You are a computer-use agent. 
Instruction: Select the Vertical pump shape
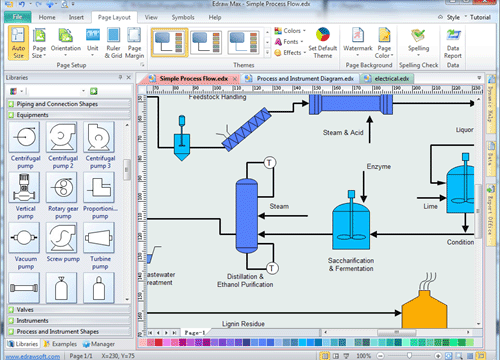[25, 196]
